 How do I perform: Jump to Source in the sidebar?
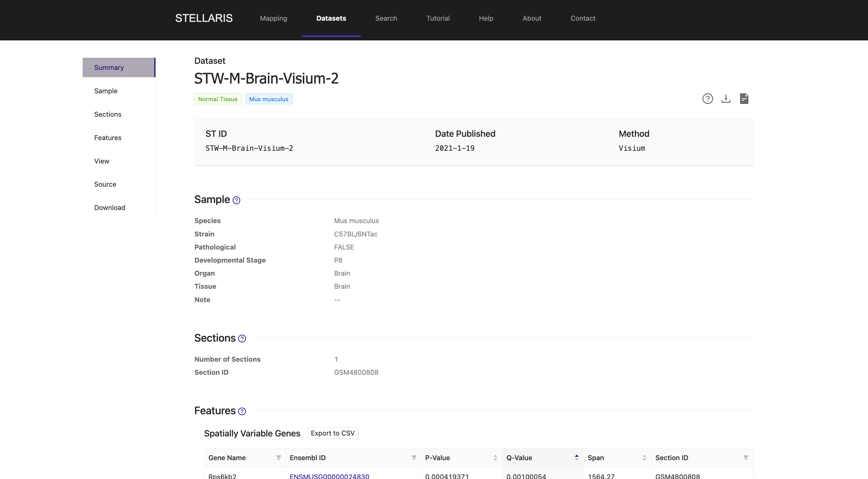pyautogui.click(x=119, y=184)
